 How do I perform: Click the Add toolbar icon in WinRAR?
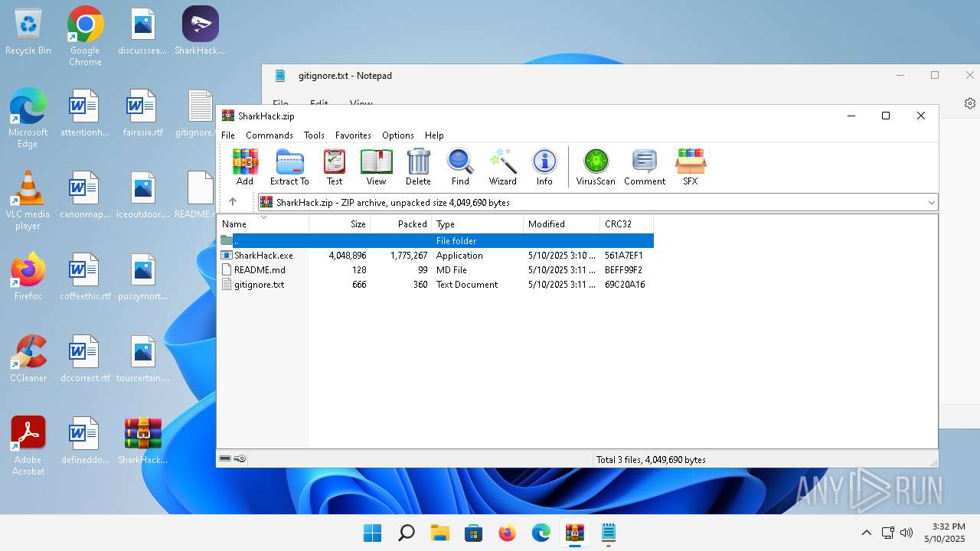(245, 167)
